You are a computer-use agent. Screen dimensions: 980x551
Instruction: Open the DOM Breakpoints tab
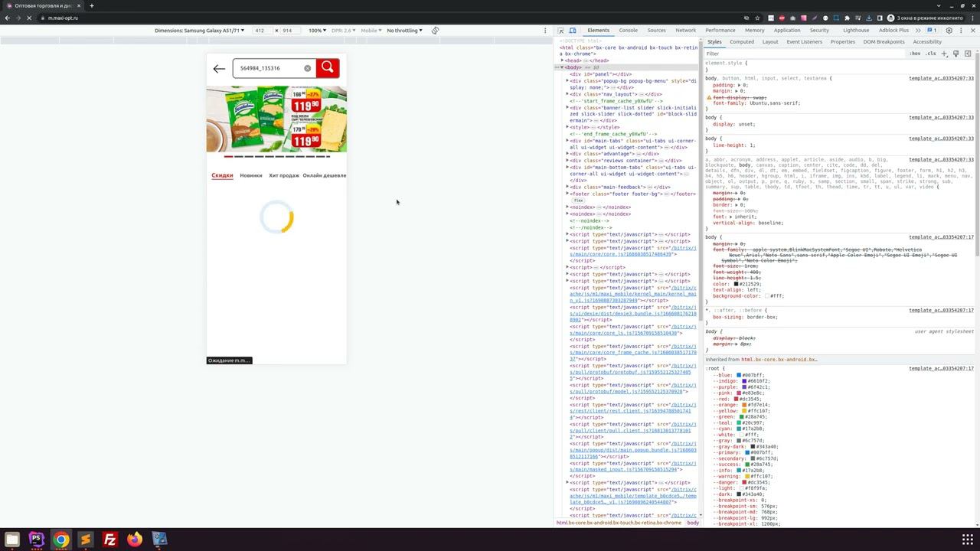tap(884, 42)
